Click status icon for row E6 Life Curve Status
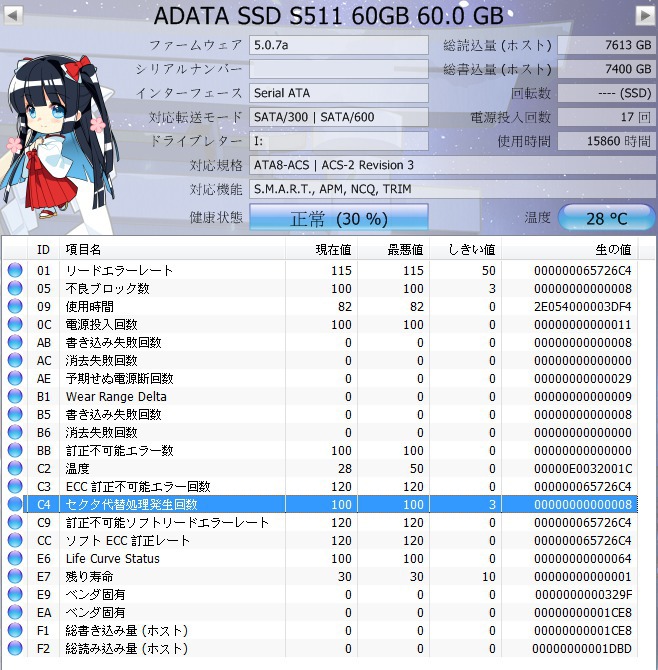Viewport: 658px width, 670px height. [15, 558]
